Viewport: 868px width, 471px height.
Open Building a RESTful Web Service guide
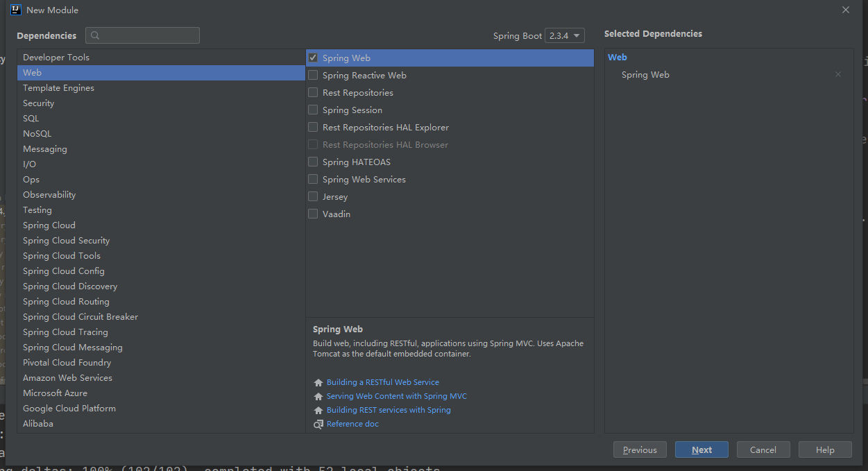383,382
